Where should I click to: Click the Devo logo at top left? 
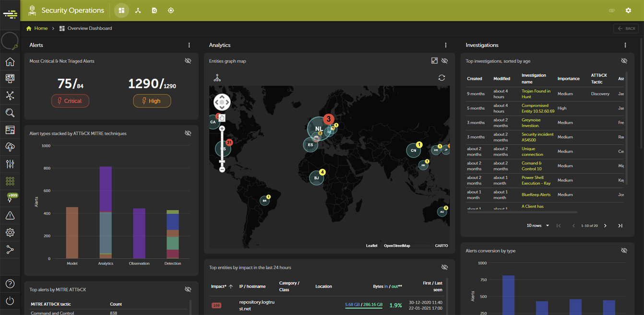10,14
